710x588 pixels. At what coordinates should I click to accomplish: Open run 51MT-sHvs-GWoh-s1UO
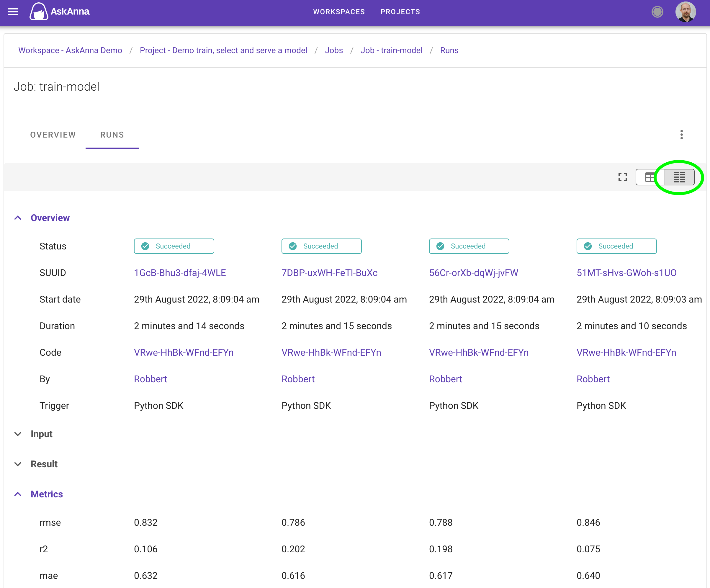[x=626, y=272]
